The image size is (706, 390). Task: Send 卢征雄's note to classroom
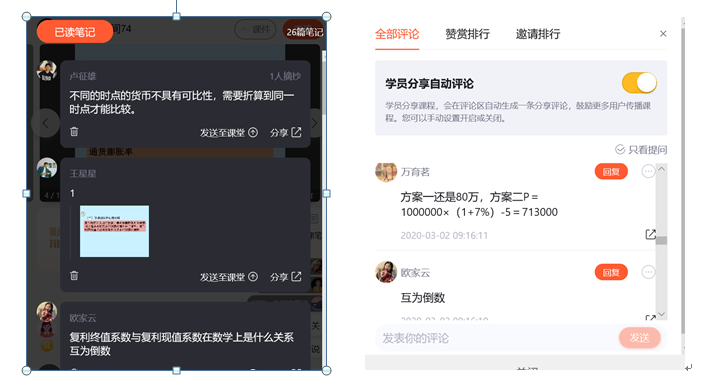pos(229,132)
